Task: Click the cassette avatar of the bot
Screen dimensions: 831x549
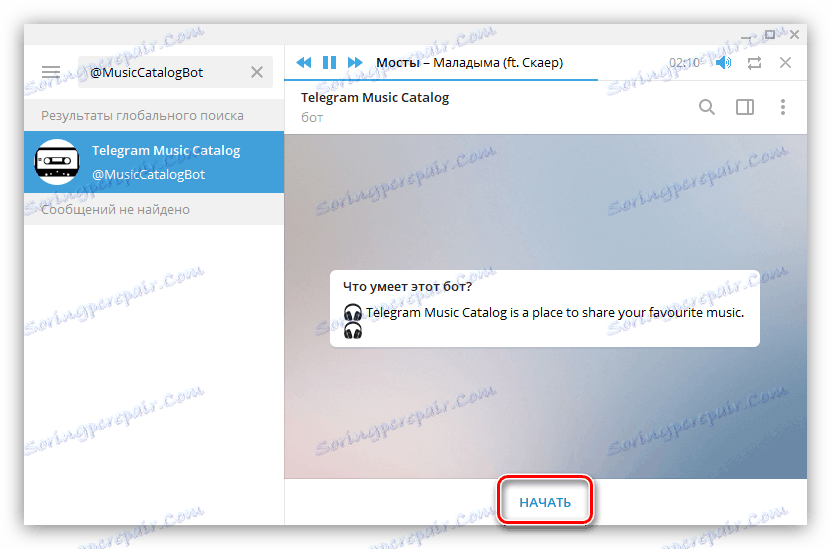Action: [x=57, y=162]
